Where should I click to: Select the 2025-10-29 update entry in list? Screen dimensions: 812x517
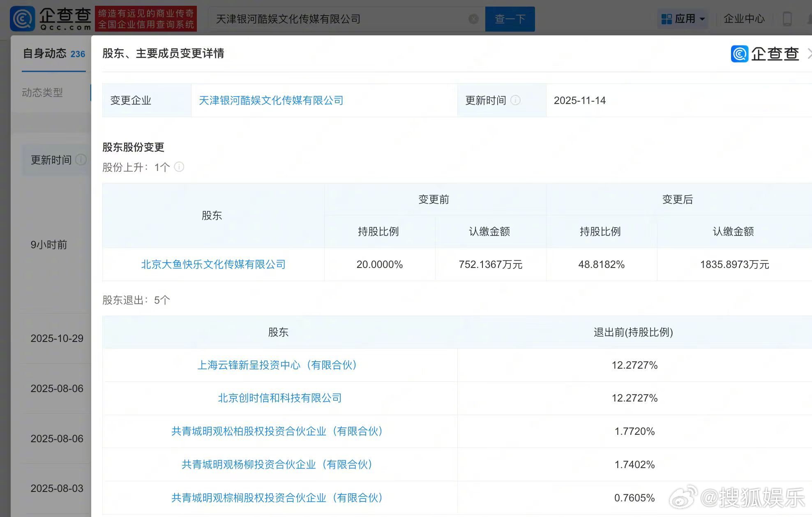57,338
